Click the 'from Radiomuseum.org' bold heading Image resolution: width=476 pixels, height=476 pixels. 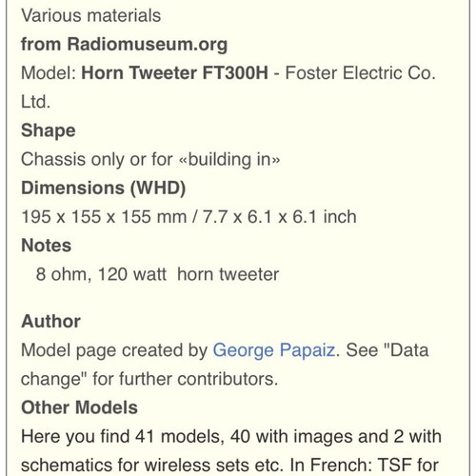pos(124,44)
